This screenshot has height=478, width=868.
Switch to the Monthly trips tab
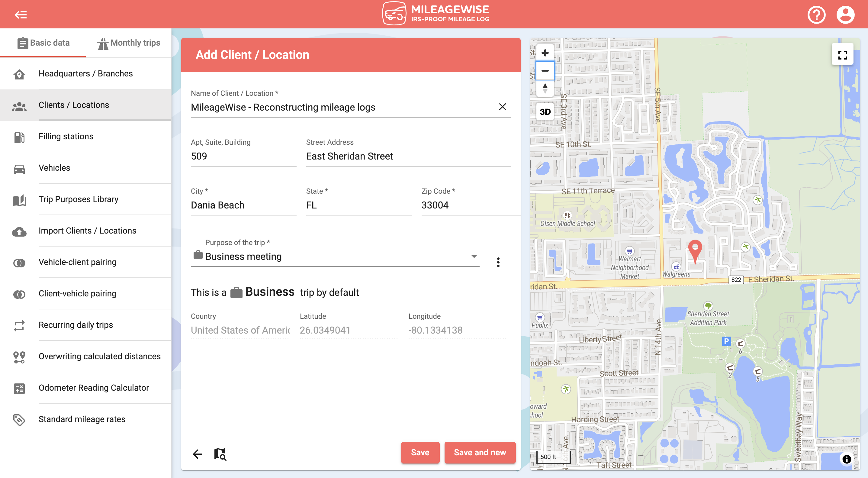point(129,43)
